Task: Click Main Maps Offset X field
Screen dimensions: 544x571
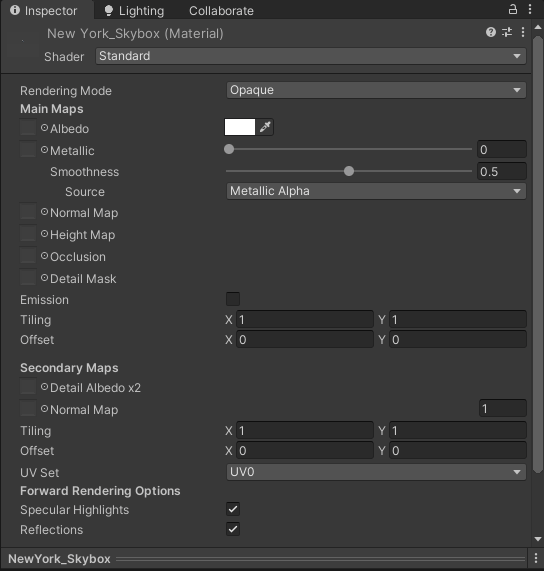Action: (x=305, y=339)
